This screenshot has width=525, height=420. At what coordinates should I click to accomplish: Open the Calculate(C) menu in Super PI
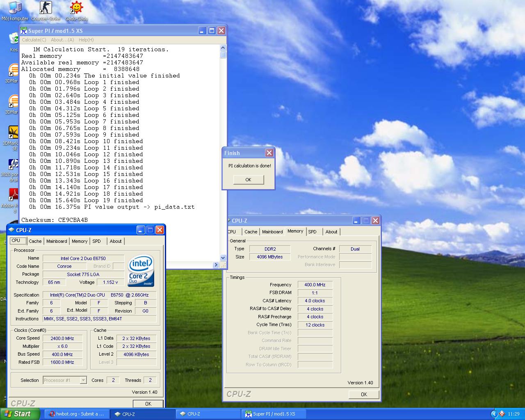[x=34, y=40]
